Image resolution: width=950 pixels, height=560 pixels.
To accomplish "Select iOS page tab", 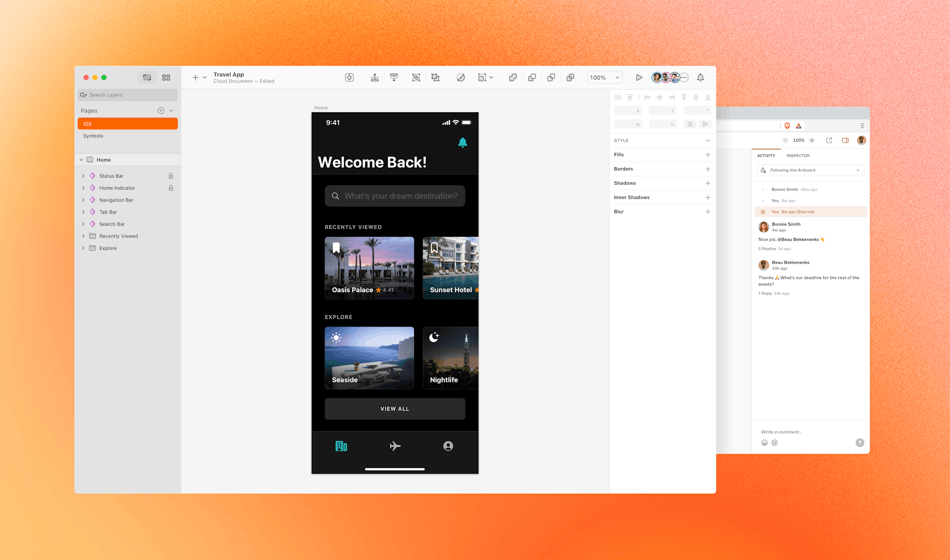I will pyautogui.click(x=127, y=123).
